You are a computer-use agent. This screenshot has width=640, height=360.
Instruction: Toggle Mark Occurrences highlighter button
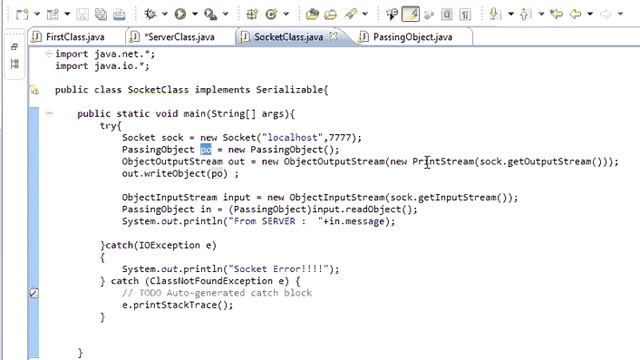(410, 14)
